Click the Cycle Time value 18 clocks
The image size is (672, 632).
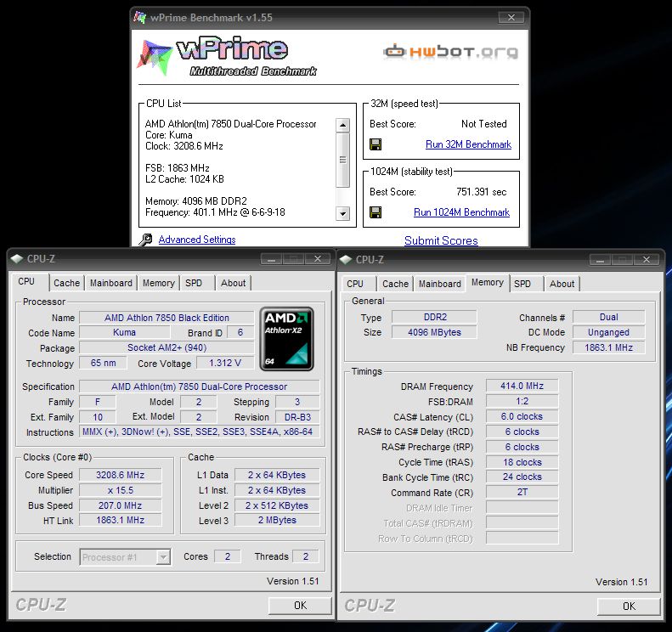tap(522, 462)
